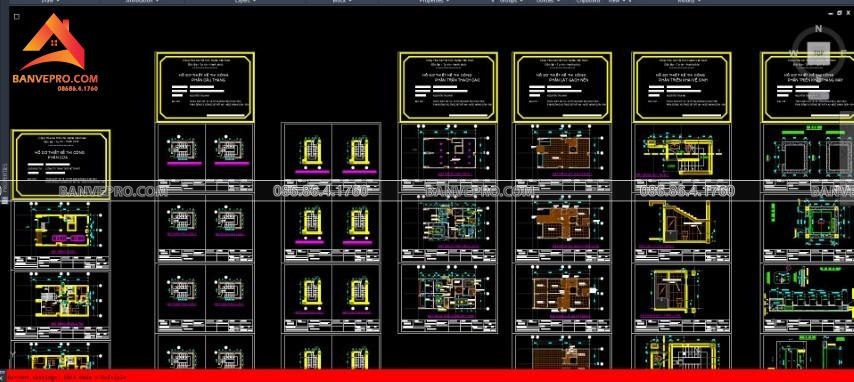Select the PHẦN CẦU THANG title sheet
The width and height of the screenshot is (854, 382).
pyautogui.click(x=205, y=87)
